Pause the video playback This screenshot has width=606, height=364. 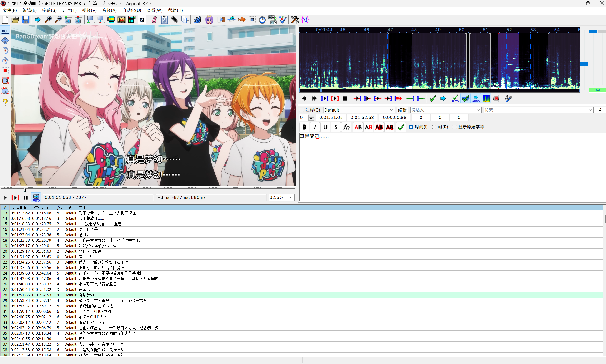click(25, 197)
